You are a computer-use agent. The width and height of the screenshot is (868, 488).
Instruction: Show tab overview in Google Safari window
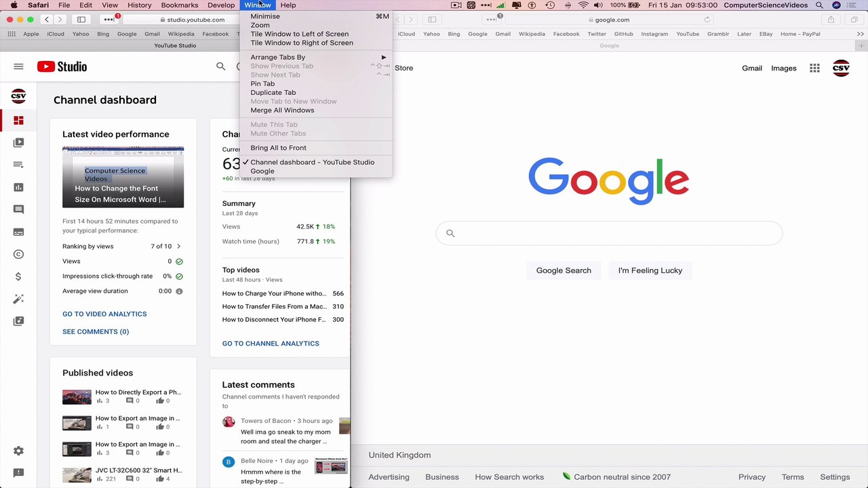coord(854,20)
